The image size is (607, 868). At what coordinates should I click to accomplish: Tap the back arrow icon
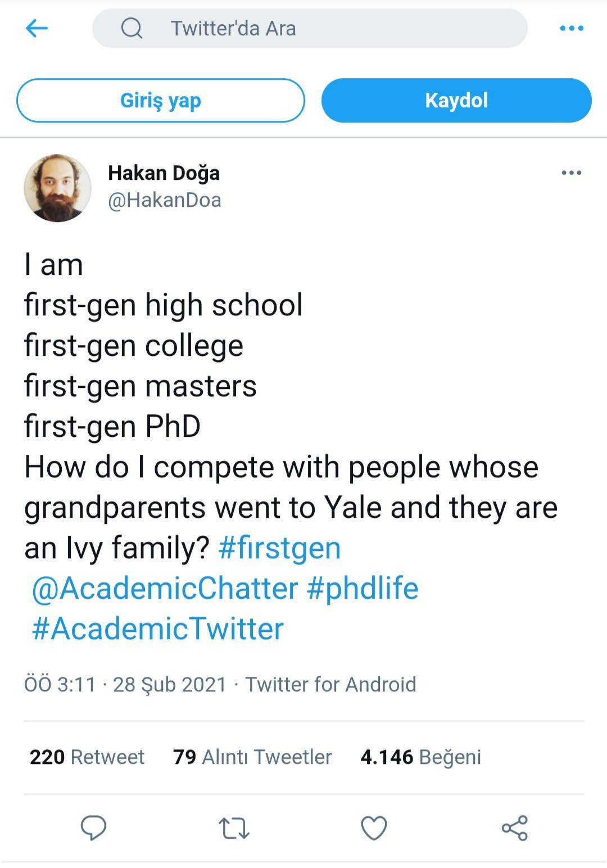tap(37, 28)
